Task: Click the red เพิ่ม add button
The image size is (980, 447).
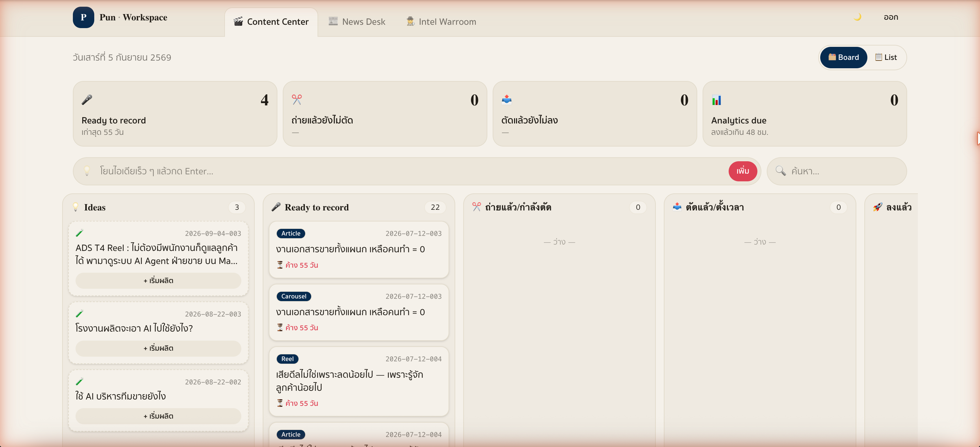Action: [743, 171]
